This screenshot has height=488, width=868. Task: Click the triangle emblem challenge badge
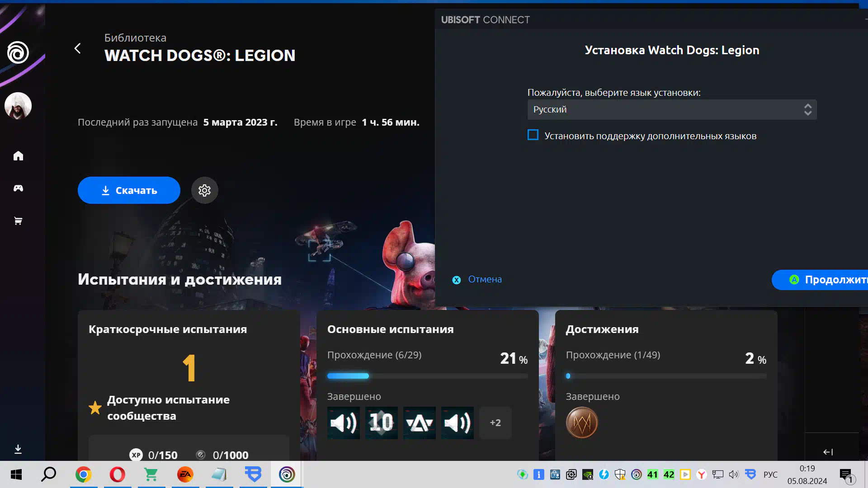tap(420, 423)
